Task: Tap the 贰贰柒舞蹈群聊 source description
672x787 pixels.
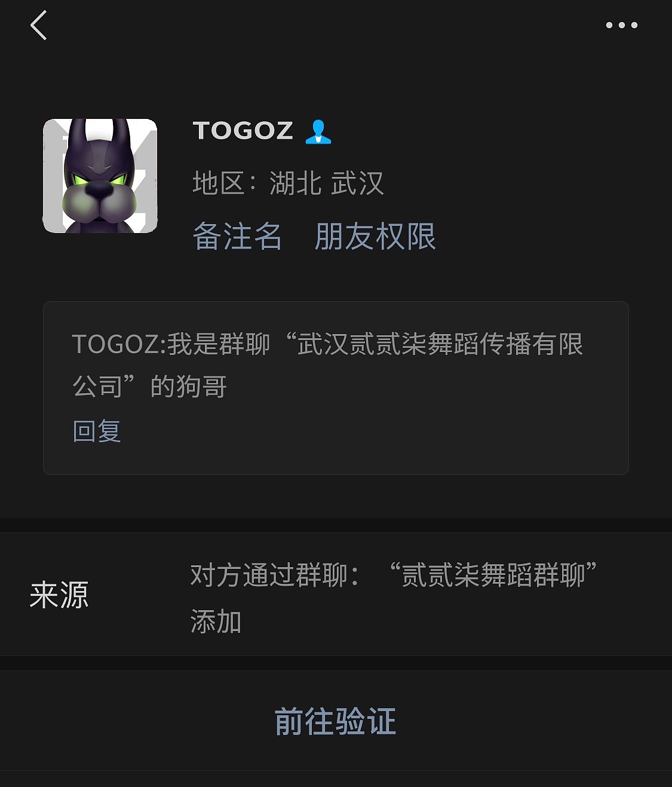Action: click(493, 575)
